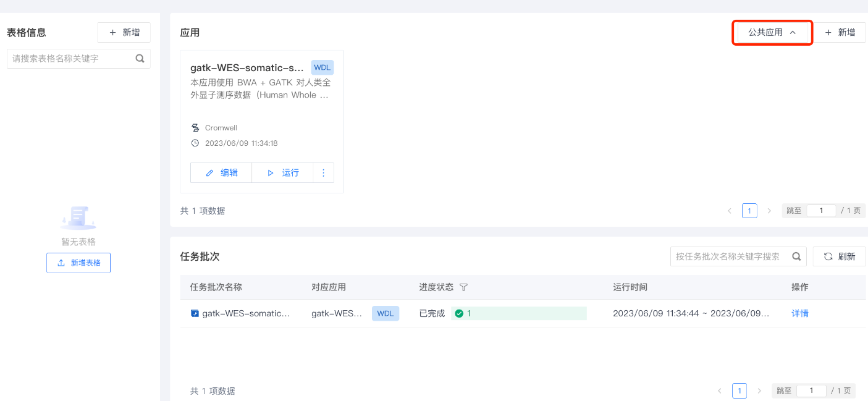Select page 1 in 任务批次 pagination
The height and width of the screenshot is (401, 868).
tap(739, 390)
